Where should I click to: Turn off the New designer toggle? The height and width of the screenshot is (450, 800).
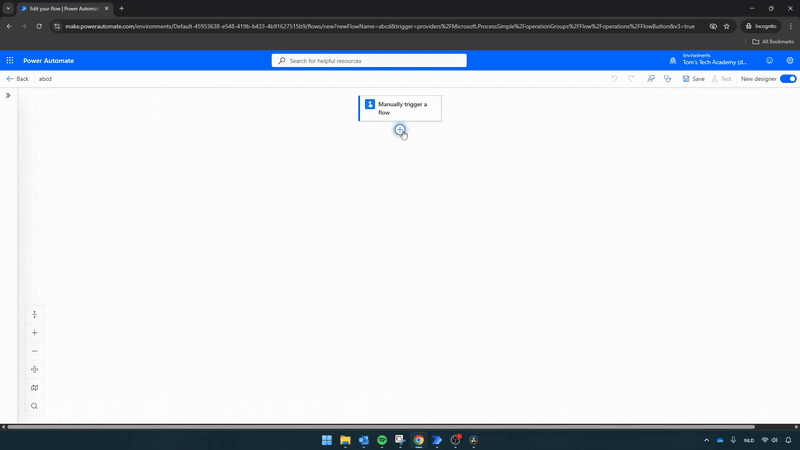tap(788, 78)
